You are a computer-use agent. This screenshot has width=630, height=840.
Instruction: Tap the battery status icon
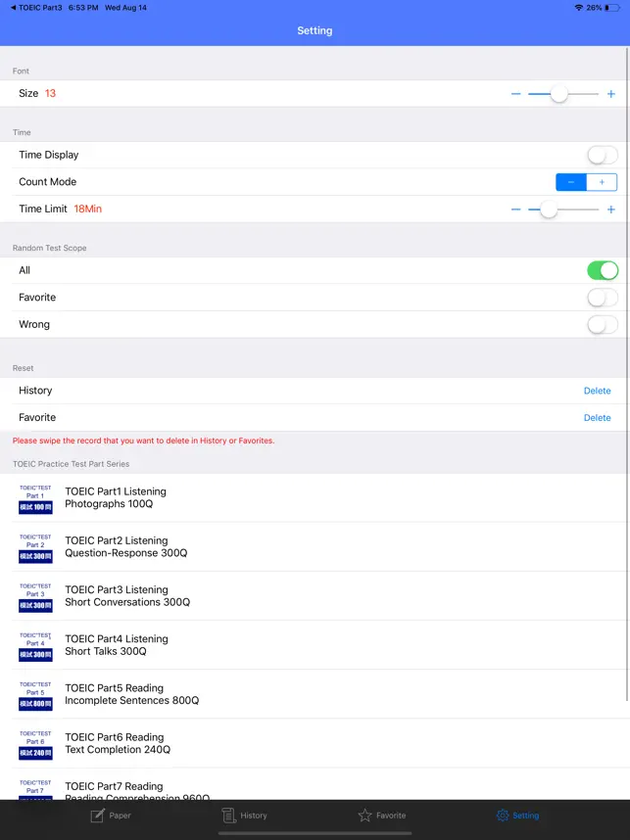click(612, 8)
